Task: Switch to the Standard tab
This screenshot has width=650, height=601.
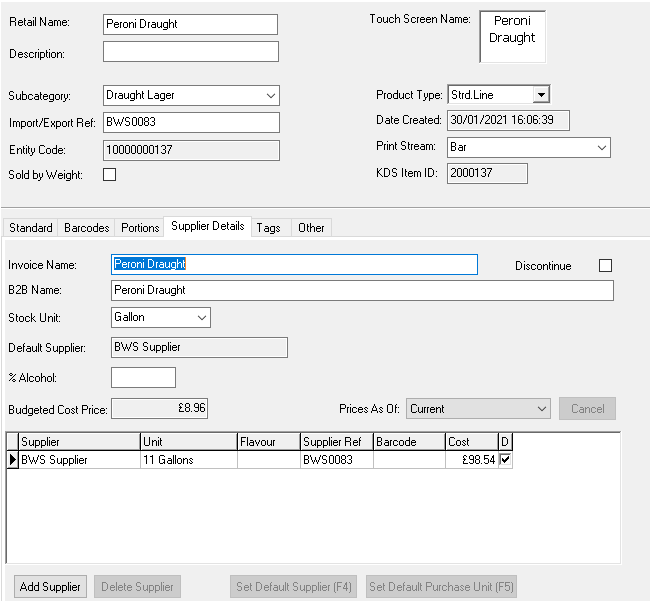Action: (30, 228)
